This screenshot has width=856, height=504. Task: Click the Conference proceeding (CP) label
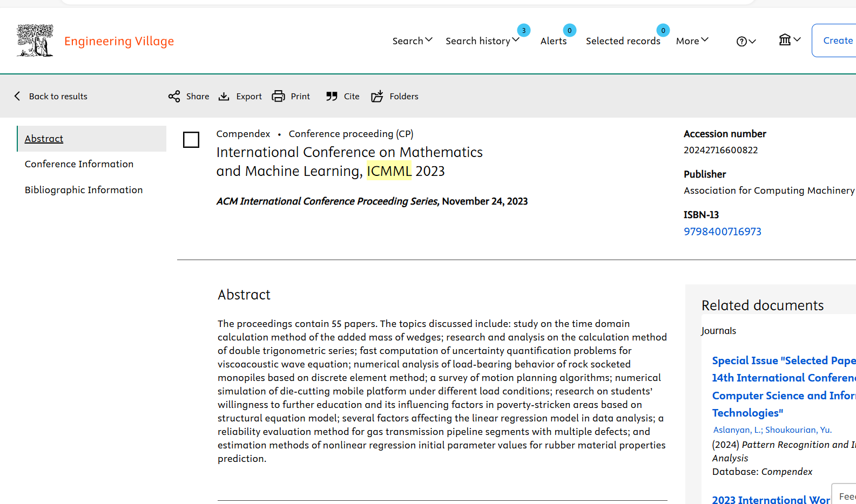(351, 134)
